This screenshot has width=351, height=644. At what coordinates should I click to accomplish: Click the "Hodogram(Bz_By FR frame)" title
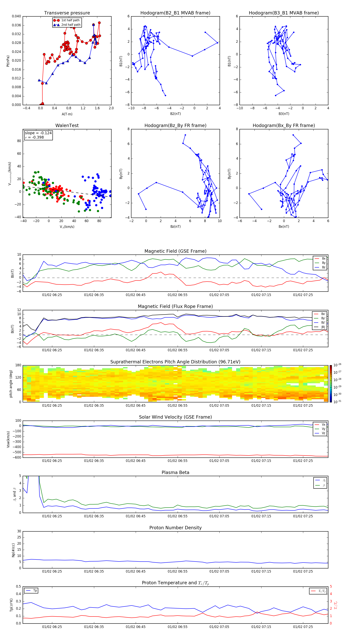point(175,125)
